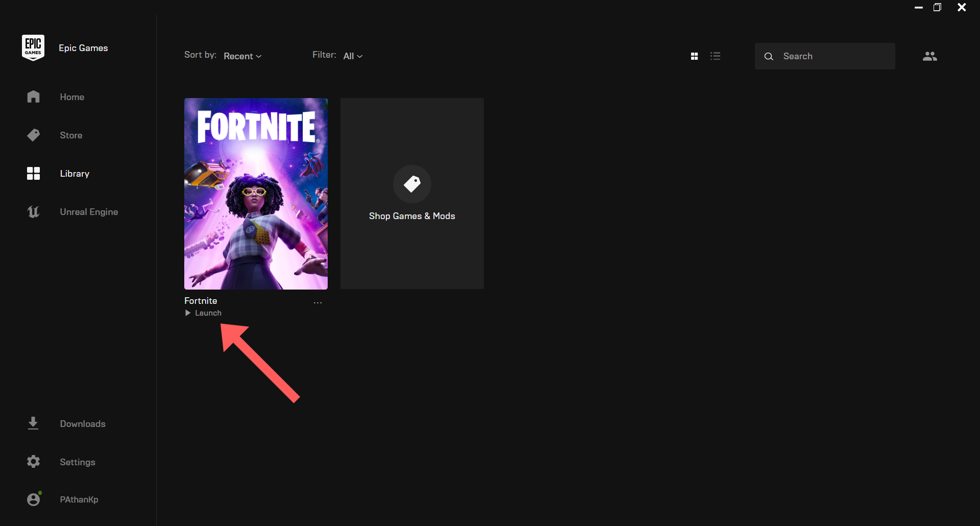The width and height of the screenshot is (980, 526).
Task: Select the Home icon in sidebar
Action: pos(33,97)
